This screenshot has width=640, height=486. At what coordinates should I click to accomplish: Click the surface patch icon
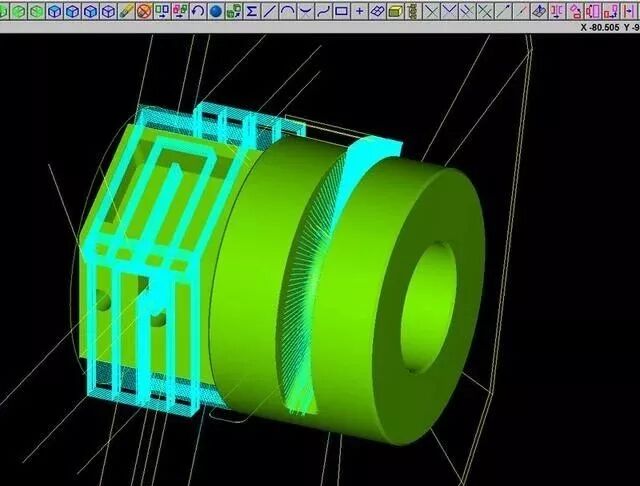click(x=377, y=11)
